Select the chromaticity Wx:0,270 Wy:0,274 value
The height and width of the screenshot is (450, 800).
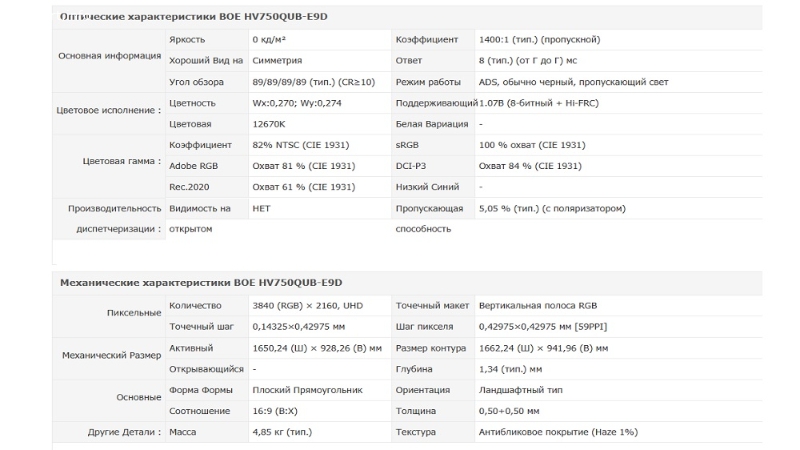(x=297, y=103)
